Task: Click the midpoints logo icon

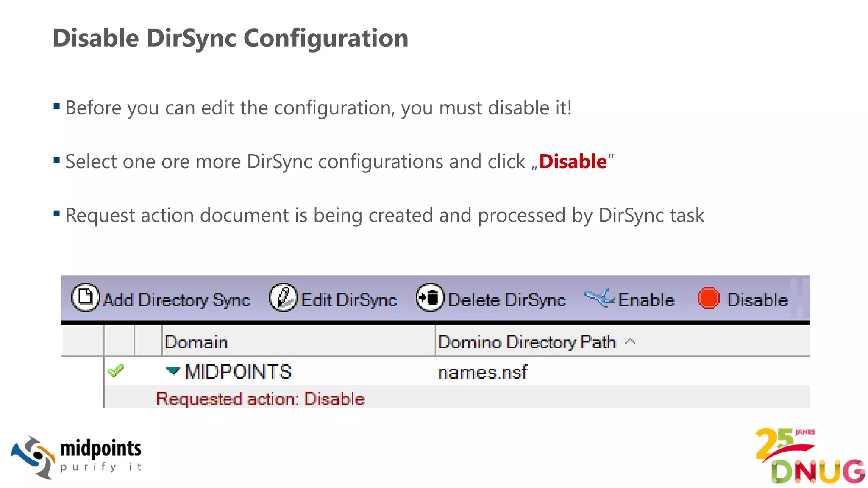Action: click(33, 458)
